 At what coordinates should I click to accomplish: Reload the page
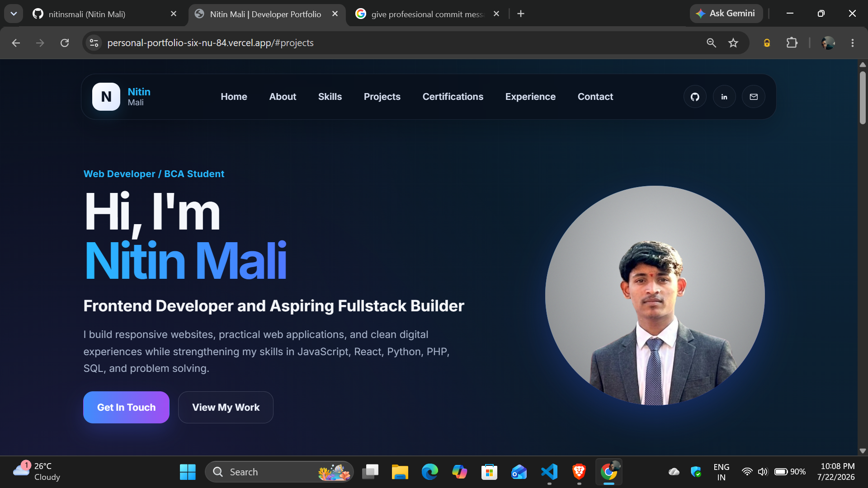pyautogui.click(x=65, y=43)
